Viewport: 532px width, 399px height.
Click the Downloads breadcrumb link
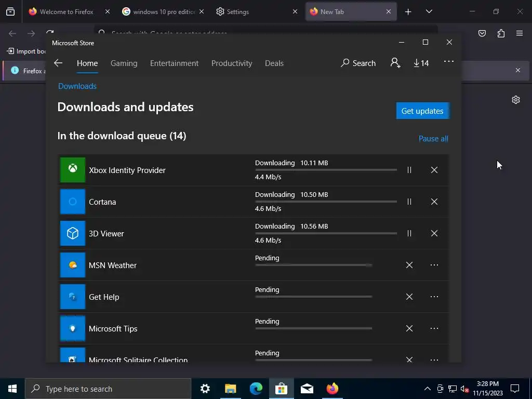click(x=77, y=86)
